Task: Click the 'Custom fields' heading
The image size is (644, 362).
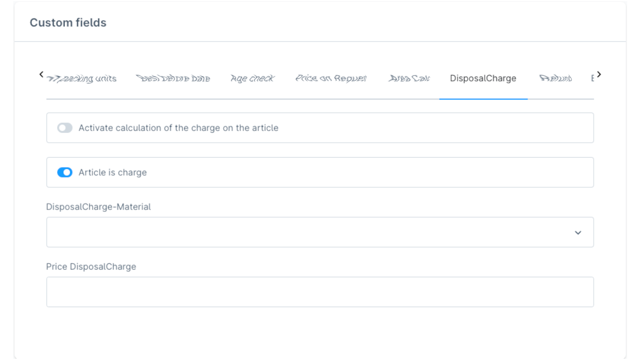Action: click(x=68, y=22)
